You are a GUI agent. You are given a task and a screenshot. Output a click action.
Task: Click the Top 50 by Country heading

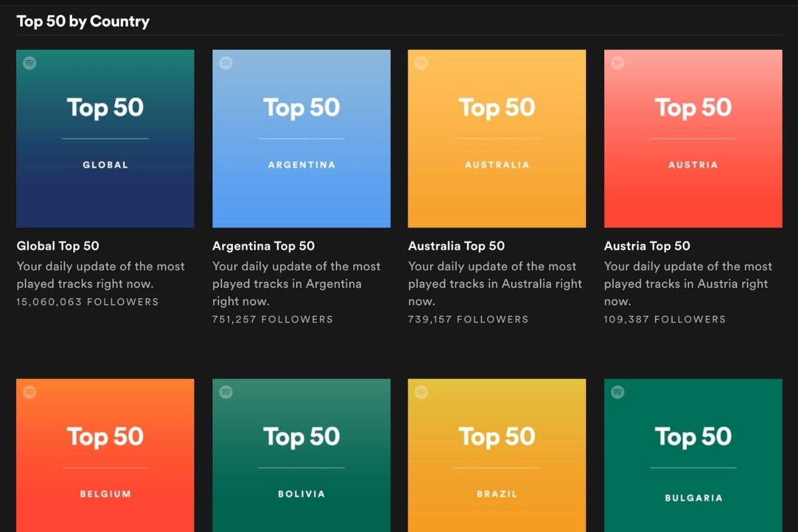[x=83, y=21]
